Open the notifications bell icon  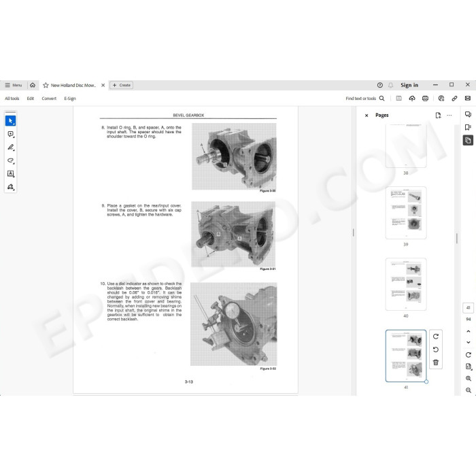[391, 85]
